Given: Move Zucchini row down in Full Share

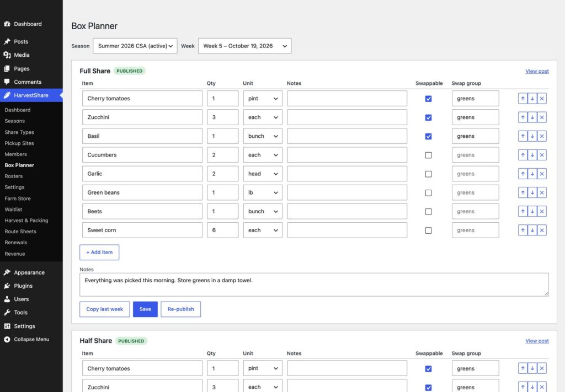Looking at the screenshot, I should pyautogui.click(x=532, y=117).
